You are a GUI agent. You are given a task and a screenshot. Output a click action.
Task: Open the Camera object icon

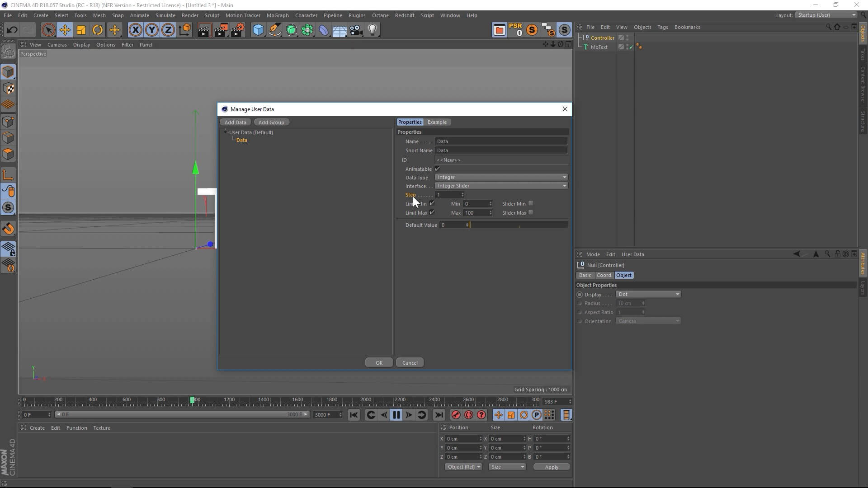356,30
